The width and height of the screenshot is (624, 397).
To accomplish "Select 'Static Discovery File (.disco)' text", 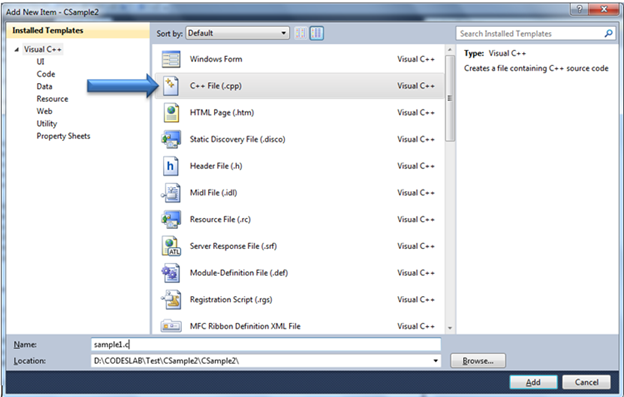I will (x=238, y=139).
